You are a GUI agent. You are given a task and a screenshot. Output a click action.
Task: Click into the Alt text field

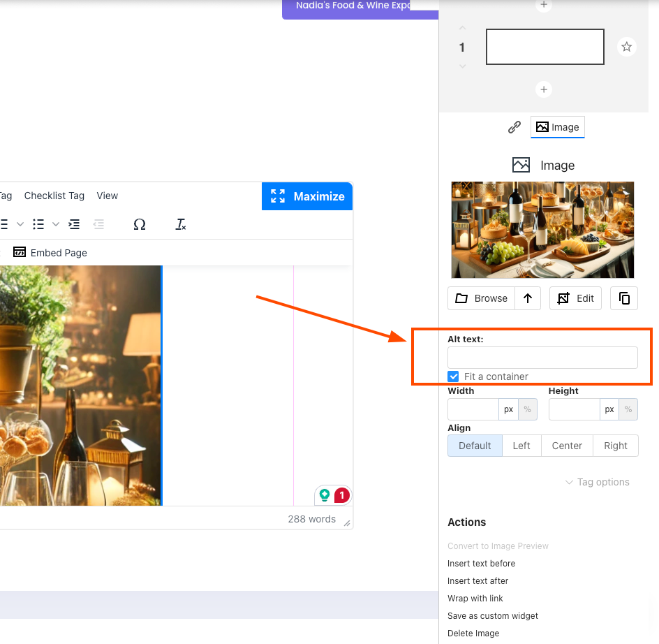point(542,358)
